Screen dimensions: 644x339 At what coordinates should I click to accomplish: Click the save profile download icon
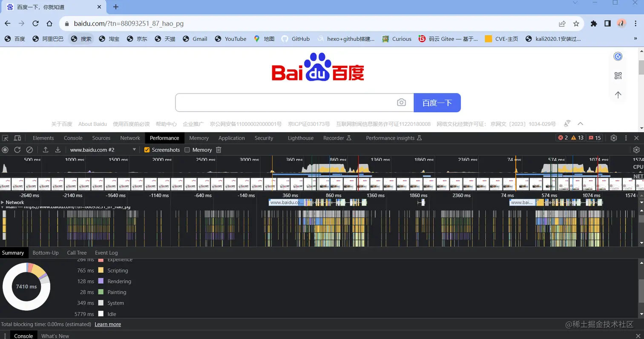[x=58, y=150]
